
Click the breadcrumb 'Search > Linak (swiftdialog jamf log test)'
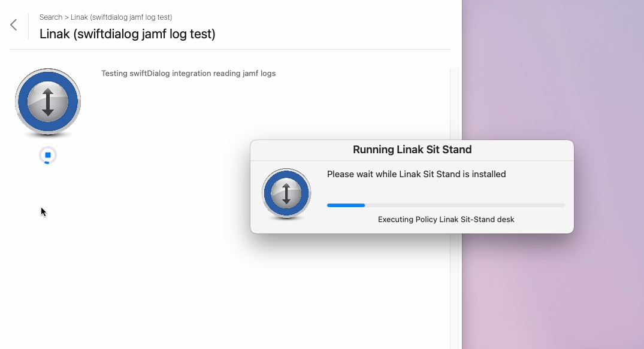[x=105, y=17]
